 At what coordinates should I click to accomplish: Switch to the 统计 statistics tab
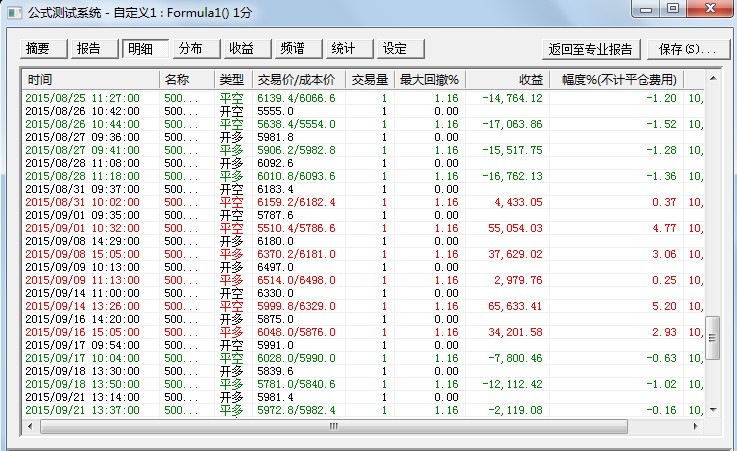[349, 49]
